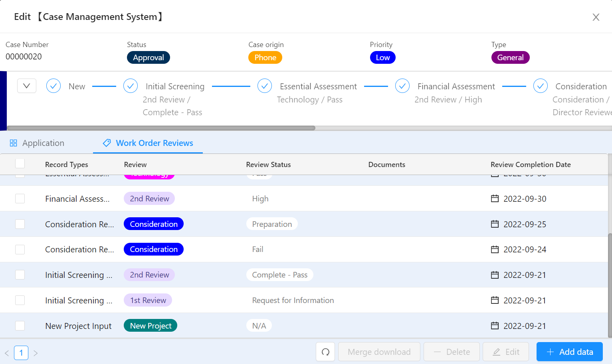This screenshot has height=364, width=612.
Task: Click the Initial Screening stage checkmark icon
Action: [131, 86]
